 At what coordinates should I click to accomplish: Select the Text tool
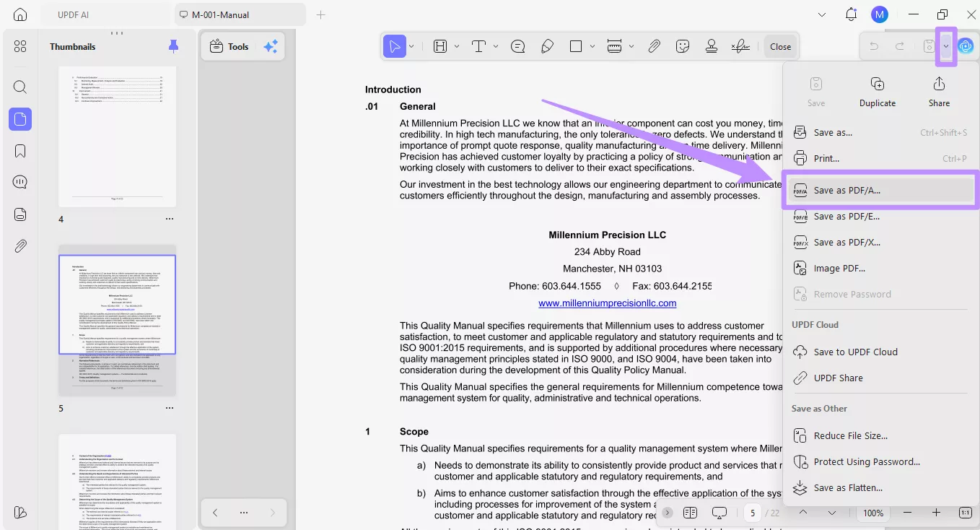pyautogui.click(x=478, y=45)
